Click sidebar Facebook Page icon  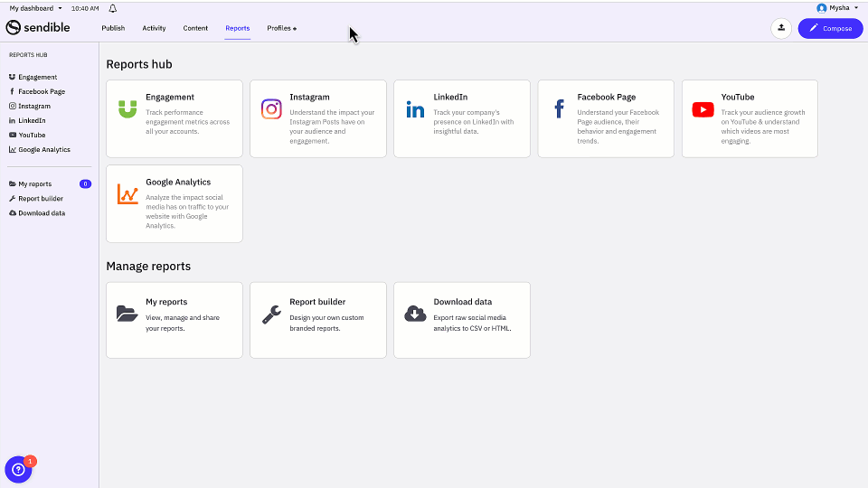click(x=12, y=91)
